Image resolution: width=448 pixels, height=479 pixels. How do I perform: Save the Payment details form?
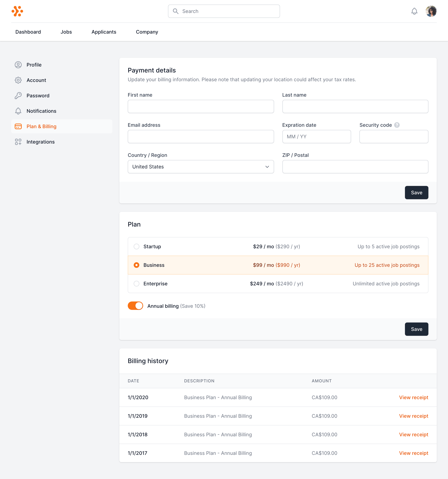pyautogui.click(x=416, y=193)
